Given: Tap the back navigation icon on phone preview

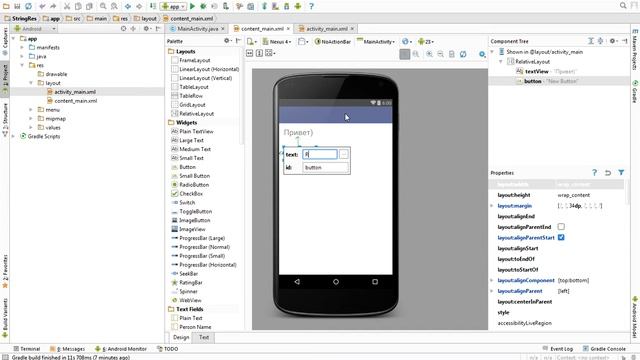Looking at the screenshot, I should point(297,282).
